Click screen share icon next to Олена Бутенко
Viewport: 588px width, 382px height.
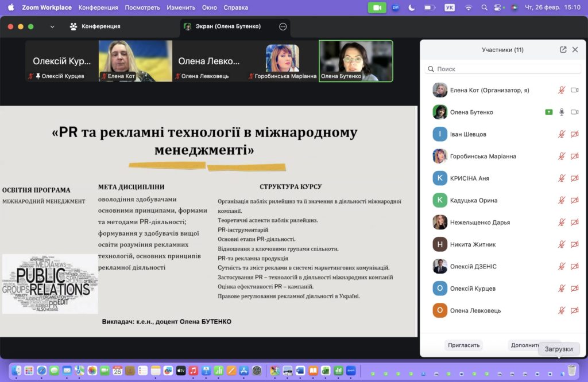(x=549, y=112)
